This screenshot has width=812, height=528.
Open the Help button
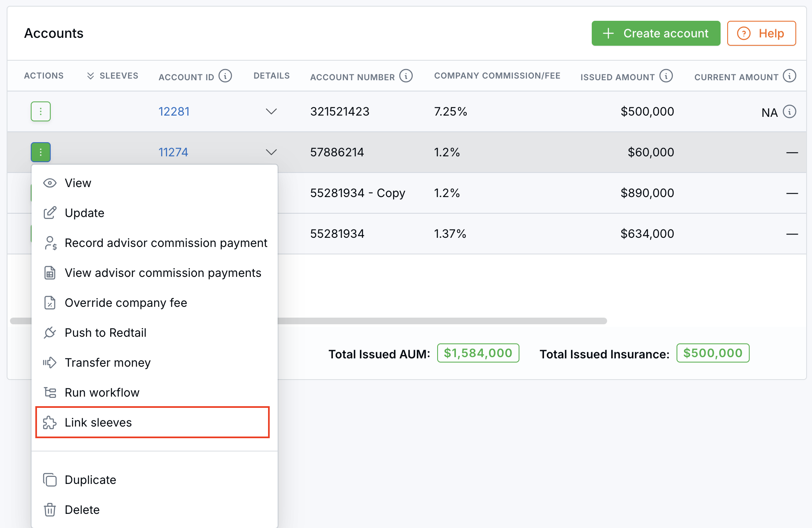coord(761,33)
